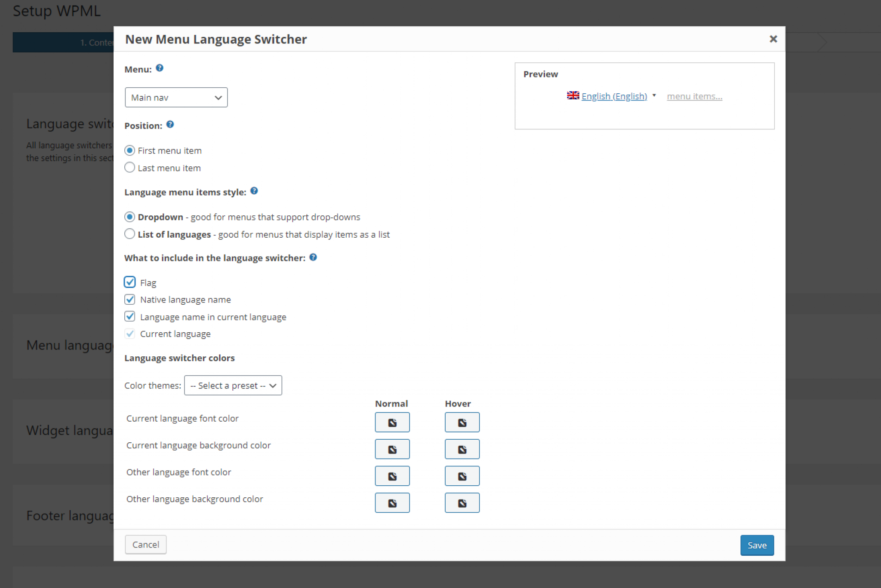The width and height of the screenshot is (881, 588).
Task: Click the menu items link in the preview
Action: point(694,96)
